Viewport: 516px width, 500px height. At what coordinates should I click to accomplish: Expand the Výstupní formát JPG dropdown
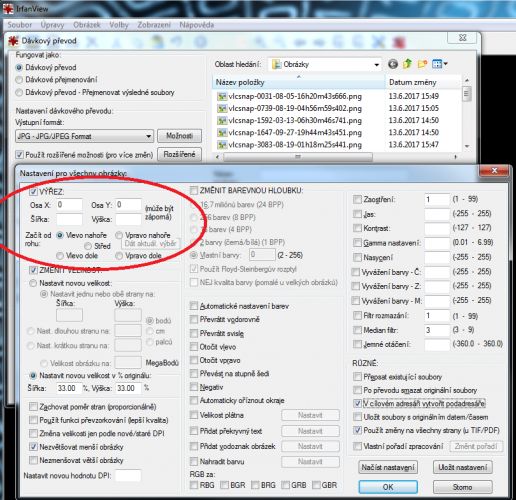coord(84,136)
